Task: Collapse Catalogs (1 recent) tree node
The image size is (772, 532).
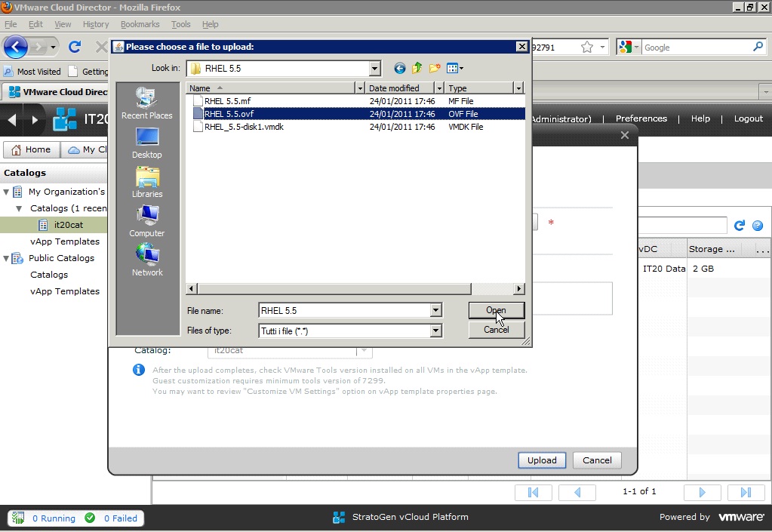Action: coord(19,209)
